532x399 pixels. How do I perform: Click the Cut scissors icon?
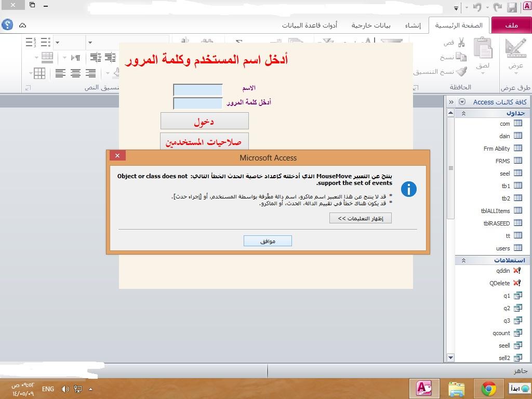pyautogui.click(x=461, y=43)
